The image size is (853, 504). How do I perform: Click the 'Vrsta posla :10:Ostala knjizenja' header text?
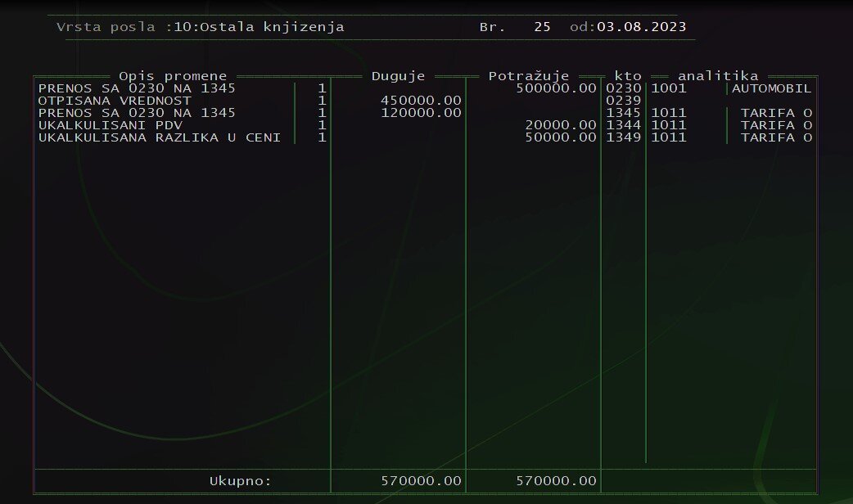click(201, 27)
